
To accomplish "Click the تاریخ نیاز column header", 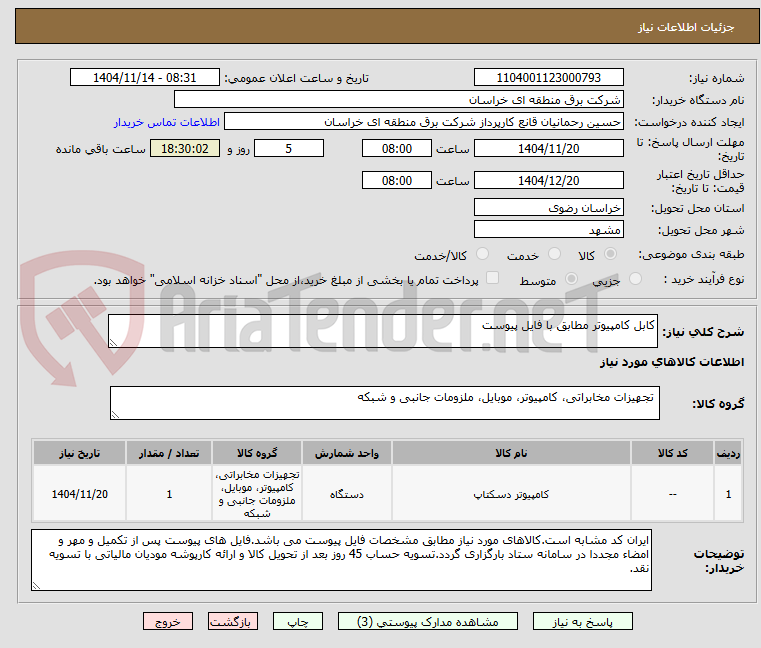I will tap(80, 453).
